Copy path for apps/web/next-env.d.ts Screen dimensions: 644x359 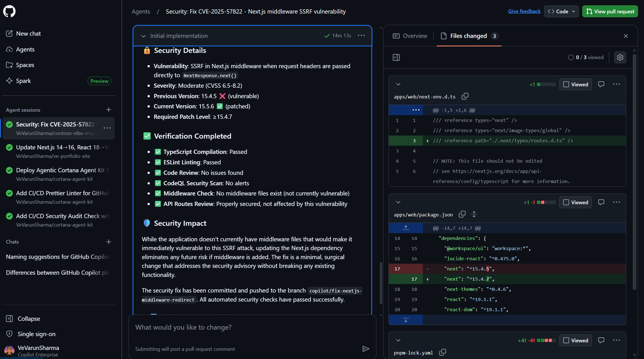465,96
